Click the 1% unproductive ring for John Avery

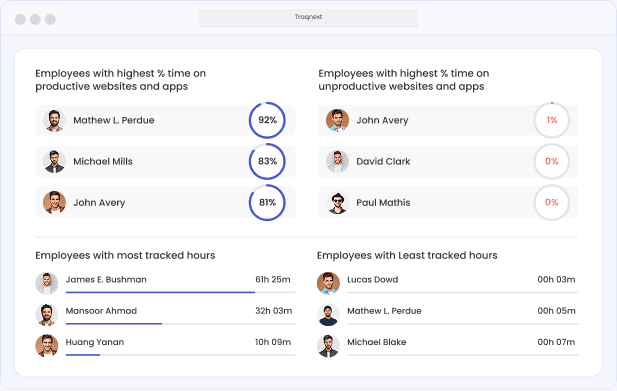click(552, 120)
